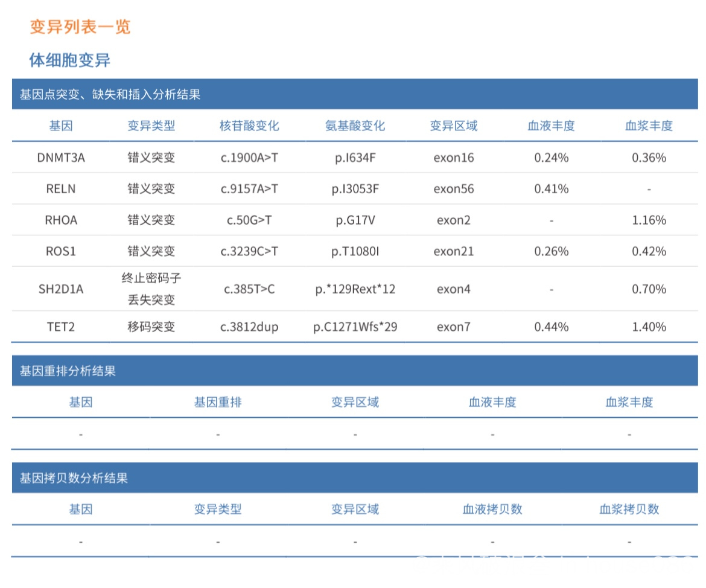Select the c.3812dup cell

(249, 327)
